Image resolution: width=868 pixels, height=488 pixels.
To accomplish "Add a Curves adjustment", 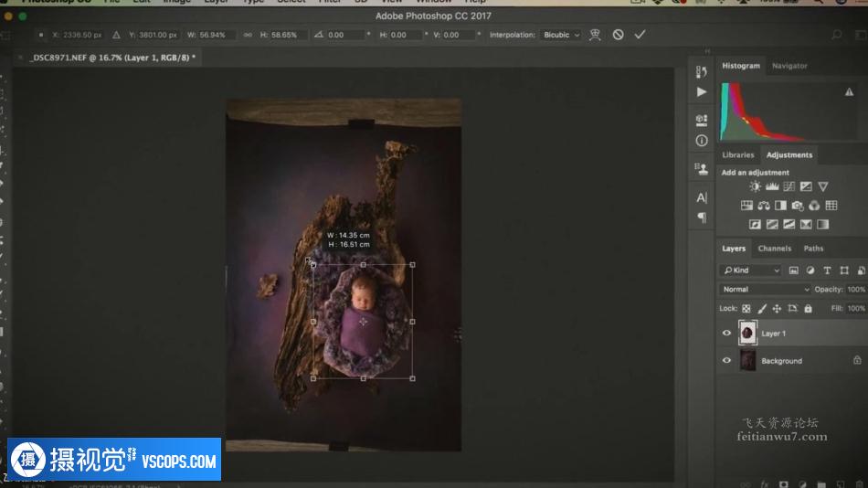I will pos(789,186).
